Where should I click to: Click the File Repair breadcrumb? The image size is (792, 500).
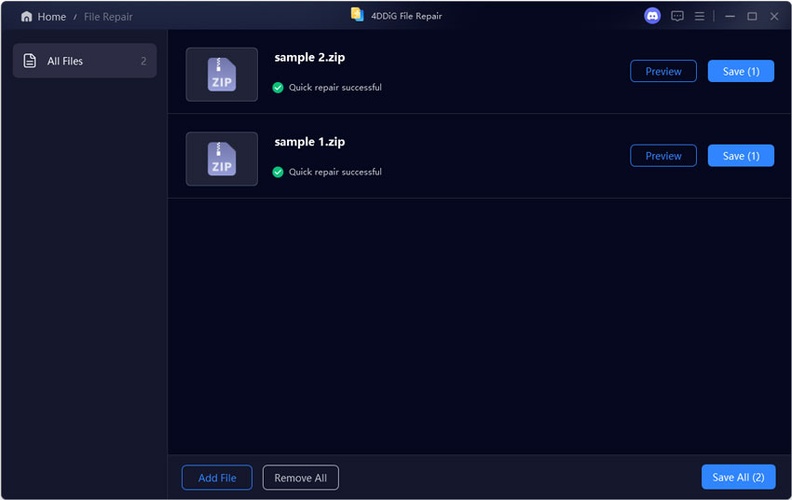[x=108, y=17]
